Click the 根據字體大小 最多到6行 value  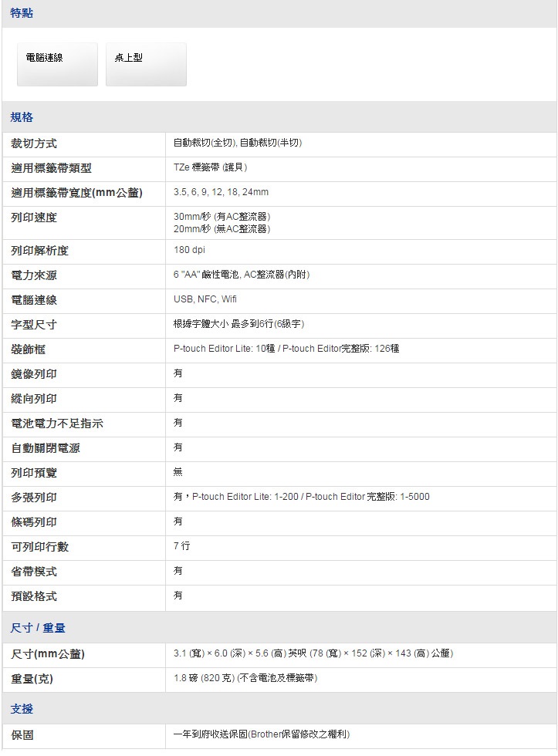pos(238,324)
